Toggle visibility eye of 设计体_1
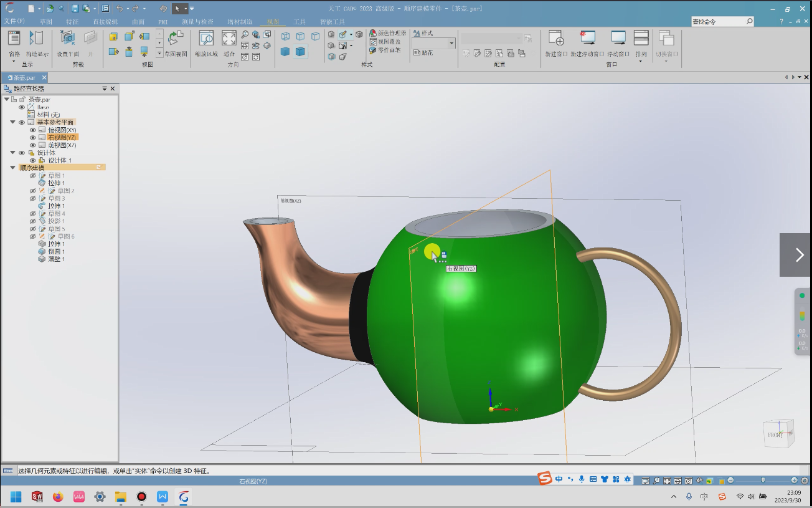Screen dimensions: 812x508 33,160
